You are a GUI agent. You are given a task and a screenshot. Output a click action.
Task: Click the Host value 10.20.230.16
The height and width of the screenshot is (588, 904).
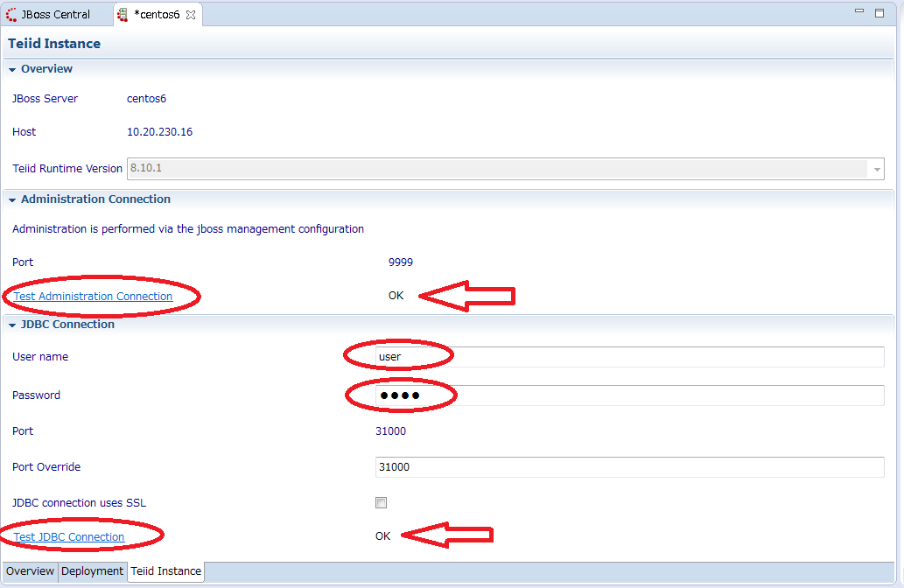click(159, 132)
